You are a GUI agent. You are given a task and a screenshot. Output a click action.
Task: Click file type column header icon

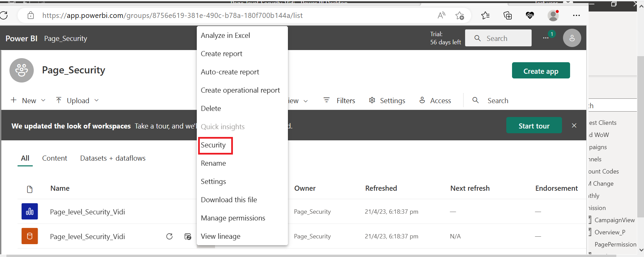click(30, 189)
